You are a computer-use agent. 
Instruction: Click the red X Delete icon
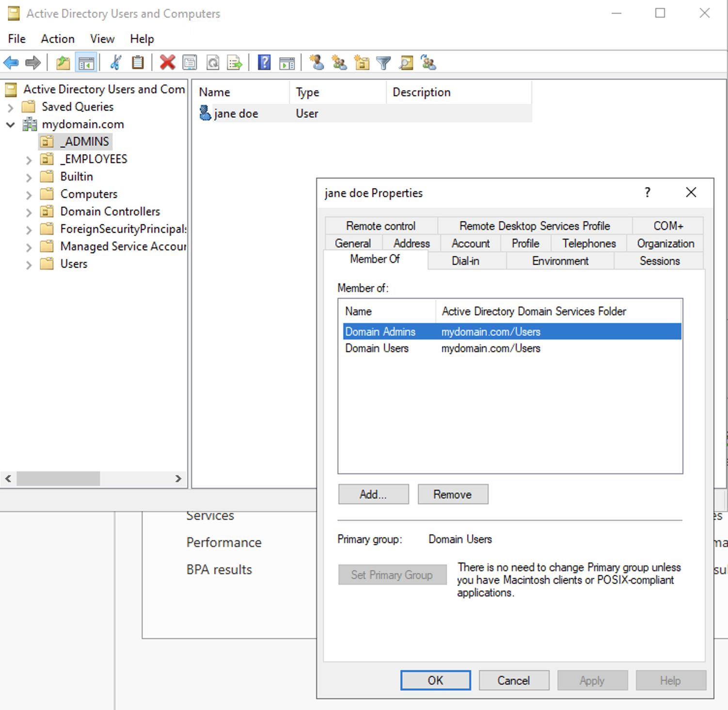[167, 63]
